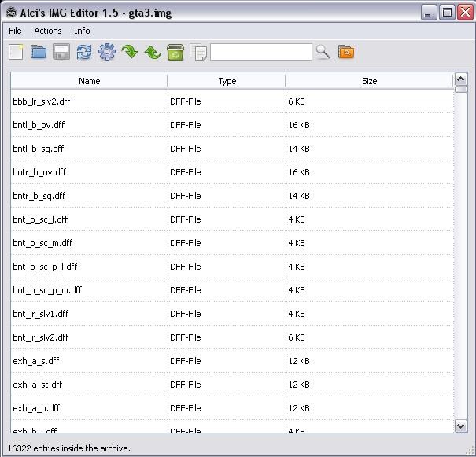The width and height of the screenshot is (476, 457).
Task: Sort by the Name column header
Action: (89, 81)
